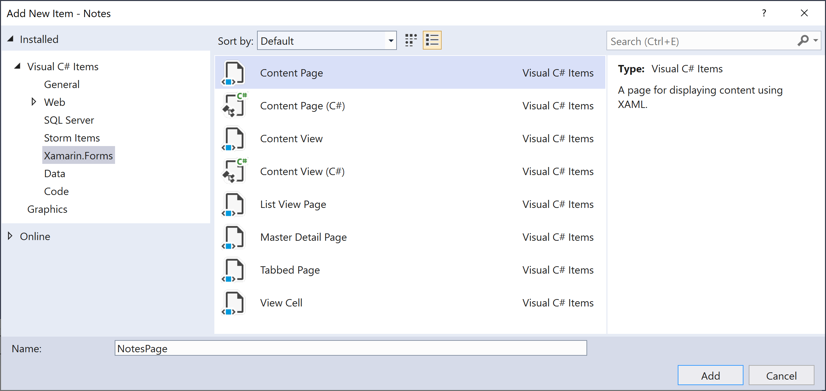Click Visual C# Items text in Tabbed Page row
The width and height of the screenshot is (826, 391).
pos(558,270)
